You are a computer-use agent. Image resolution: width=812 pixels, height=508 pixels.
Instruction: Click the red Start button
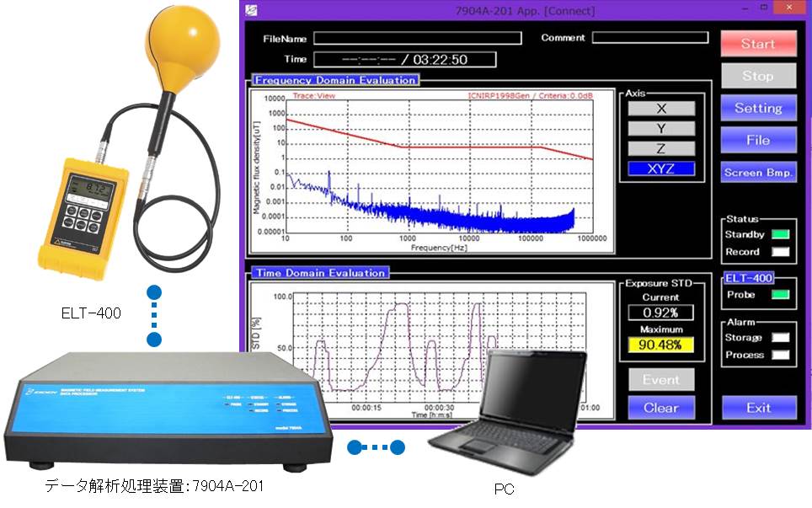758,44
